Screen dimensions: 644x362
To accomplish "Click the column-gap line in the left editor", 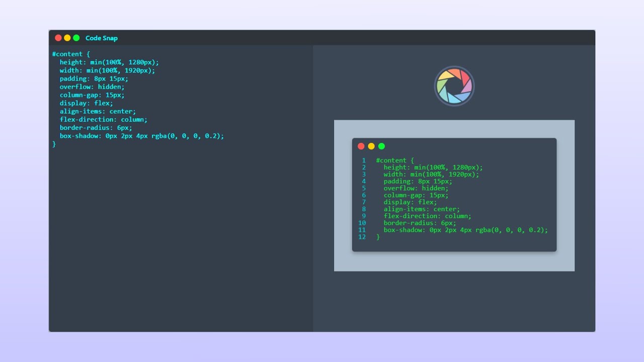I will 92,95.
